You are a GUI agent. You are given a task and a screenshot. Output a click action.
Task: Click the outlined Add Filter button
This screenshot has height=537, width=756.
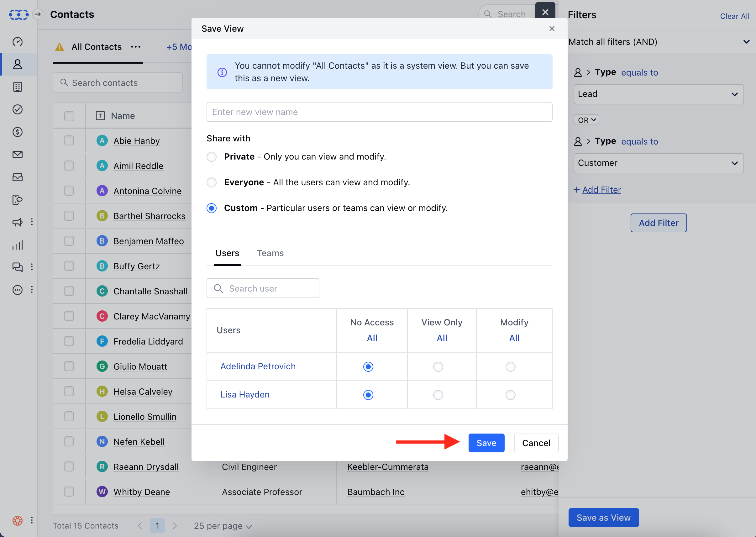pos(659,223)
